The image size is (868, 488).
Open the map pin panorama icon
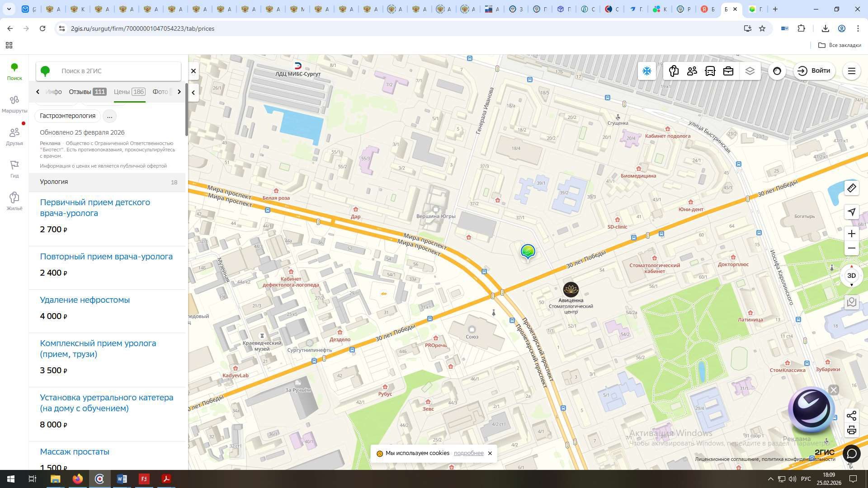pos(852,302)
